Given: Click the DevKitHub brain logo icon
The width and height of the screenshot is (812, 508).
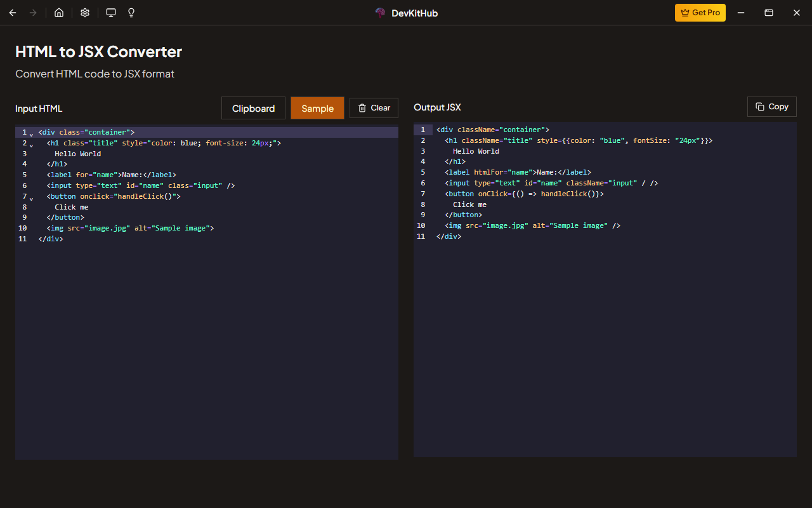Looking at the screenshot, I should [381, 13].
